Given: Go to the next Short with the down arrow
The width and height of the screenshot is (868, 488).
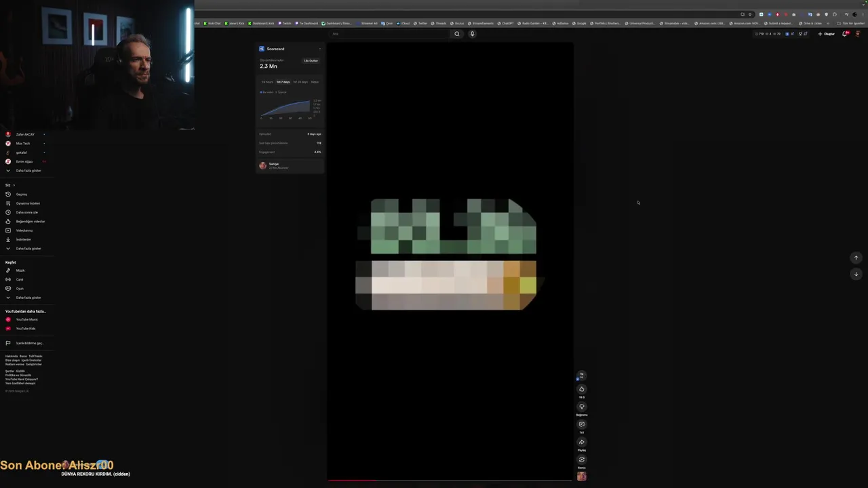Looking at the screenshot, I should (856, 274).
